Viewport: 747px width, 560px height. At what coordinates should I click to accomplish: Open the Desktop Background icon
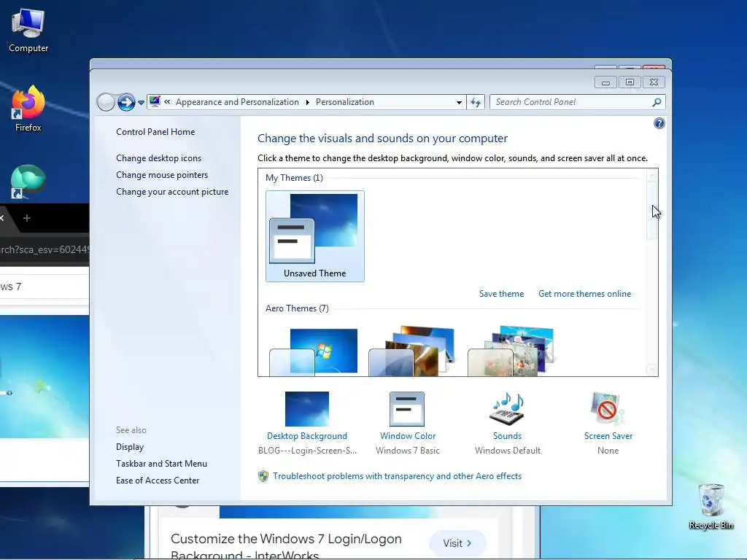click(x=307, y=409)
